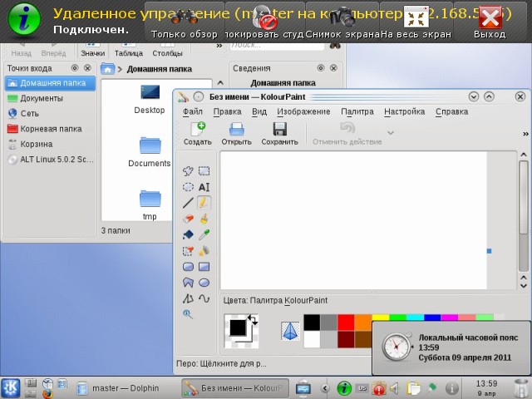This screenshot has width=532, height=399.
Task: Expand Dolphin toolbar overflow chevron
Action: click(219, 46)
